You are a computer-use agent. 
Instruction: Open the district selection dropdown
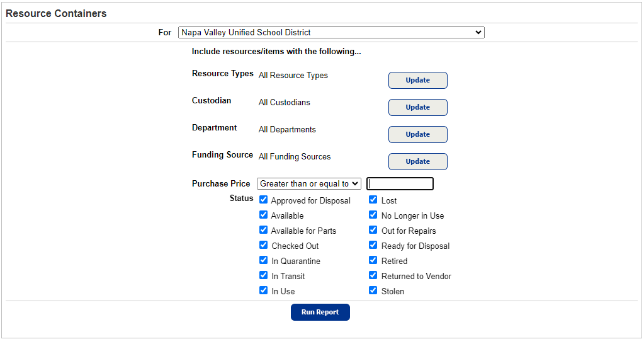click(x=331, y=32)
